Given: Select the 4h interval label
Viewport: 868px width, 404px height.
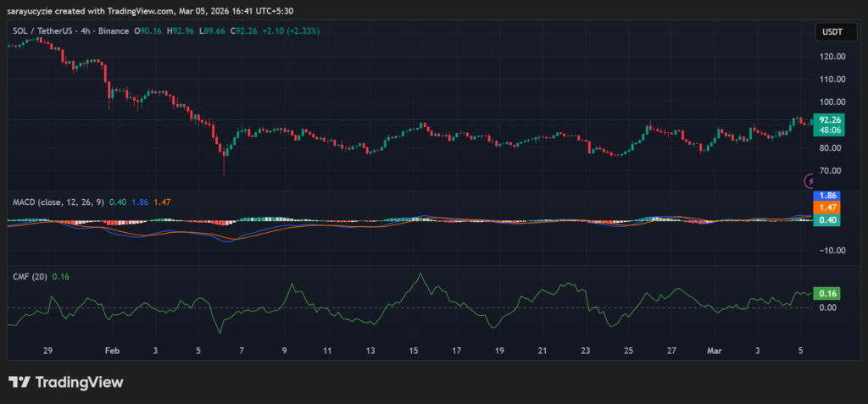Looking at the screenshot, I should point(95,30).
